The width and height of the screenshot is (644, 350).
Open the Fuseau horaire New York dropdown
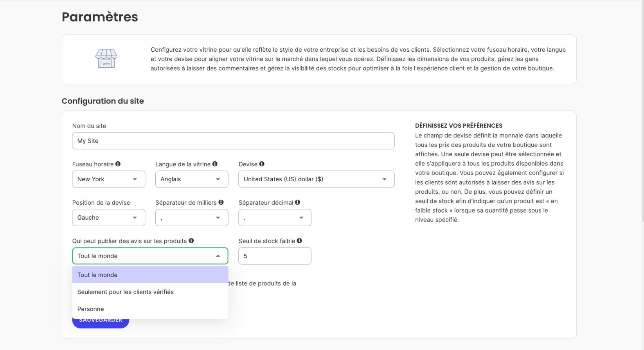tap(108, 179)
